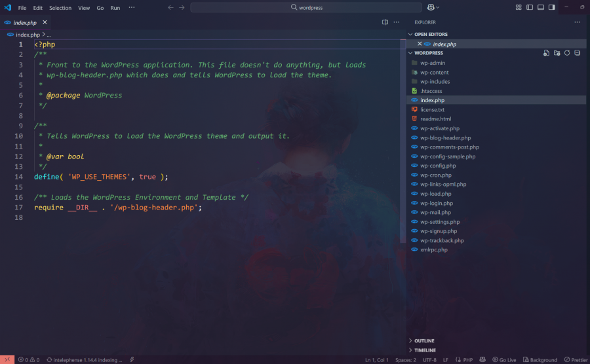
Task: Expand the OUTLINE section
Action: pyautogui.click(x=424, y=340)
